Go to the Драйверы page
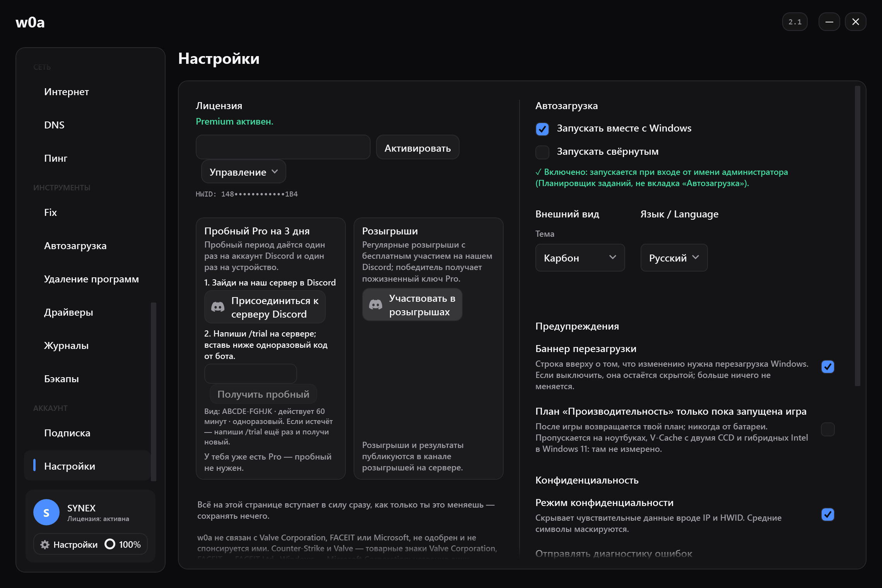 87,312
